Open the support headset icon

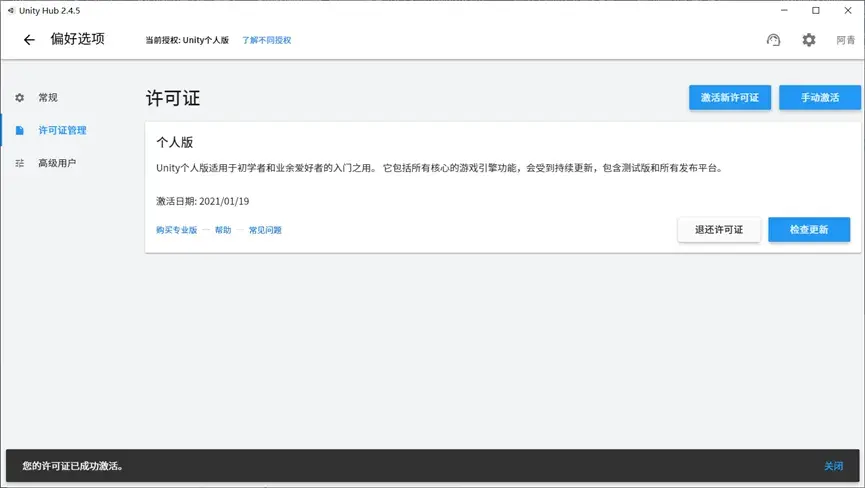[773, 40]
